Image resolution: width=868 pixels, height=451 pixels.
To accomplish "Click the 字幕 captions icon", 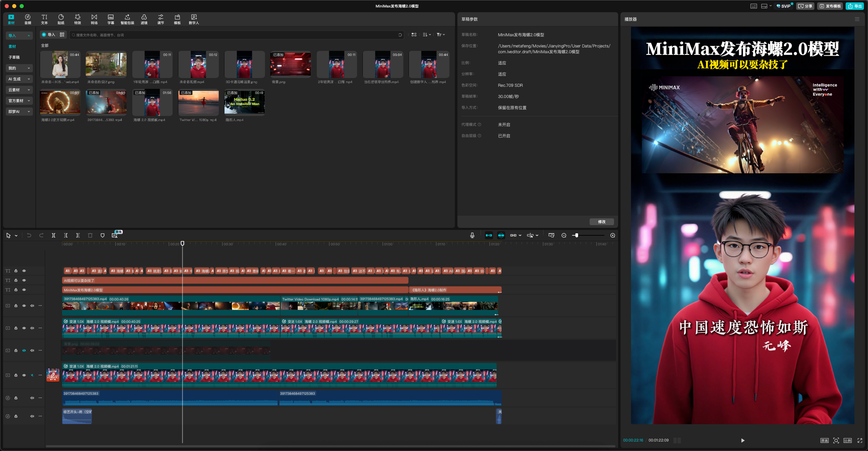I will point(111,19).
